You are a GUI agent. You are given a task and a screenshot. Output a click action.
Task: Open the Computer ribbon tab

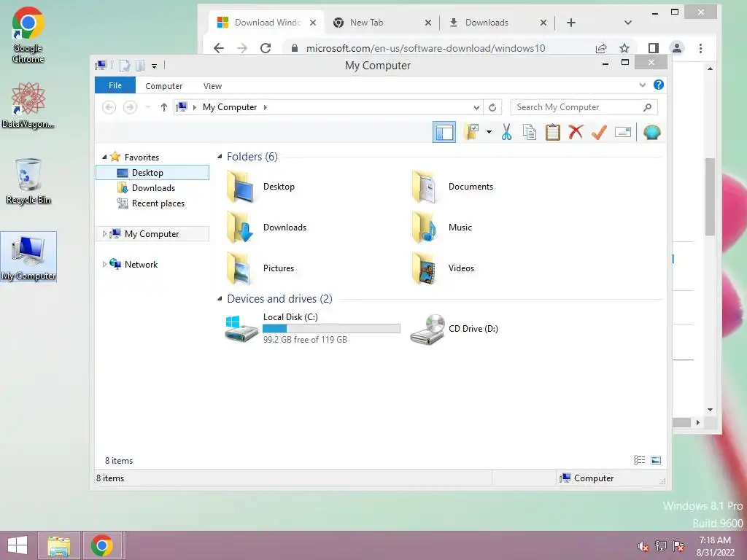(x=164, y=86)
